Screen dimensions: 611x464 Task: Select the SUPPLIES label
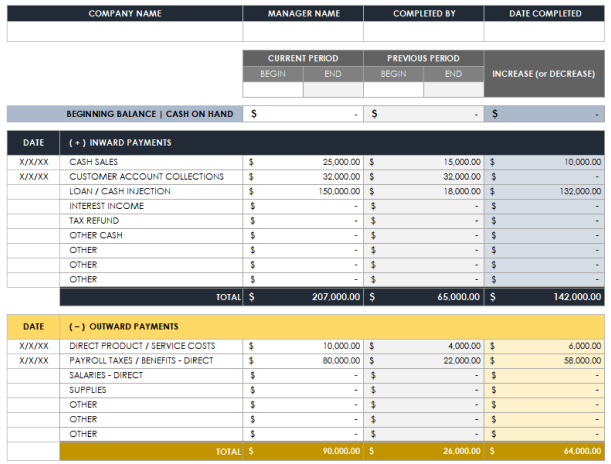88,390
